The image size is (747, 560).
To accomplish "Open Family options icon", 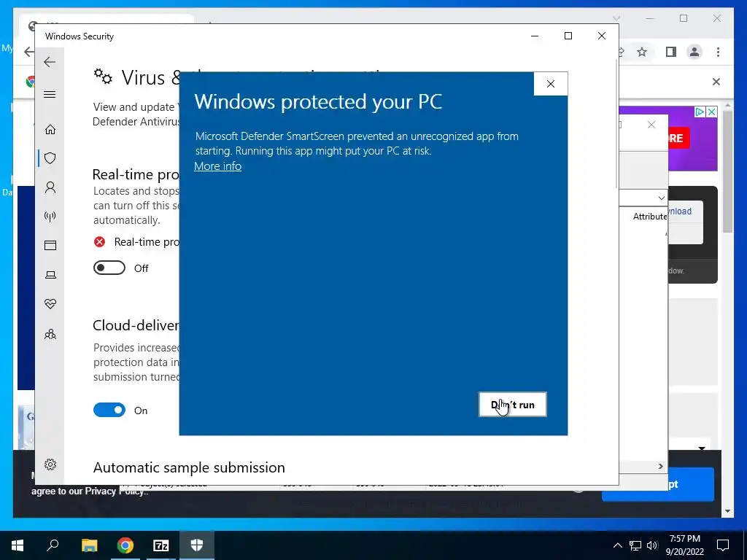I will (x=50, y=334).
